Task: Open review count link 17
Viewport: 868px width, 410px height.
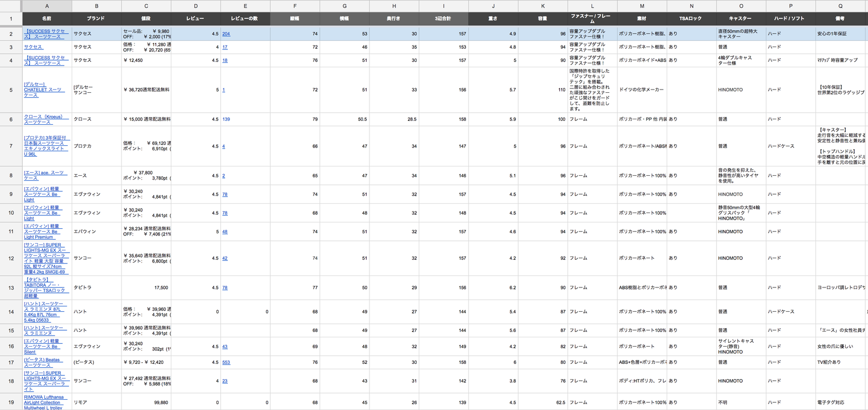Action: pos(225,47)
